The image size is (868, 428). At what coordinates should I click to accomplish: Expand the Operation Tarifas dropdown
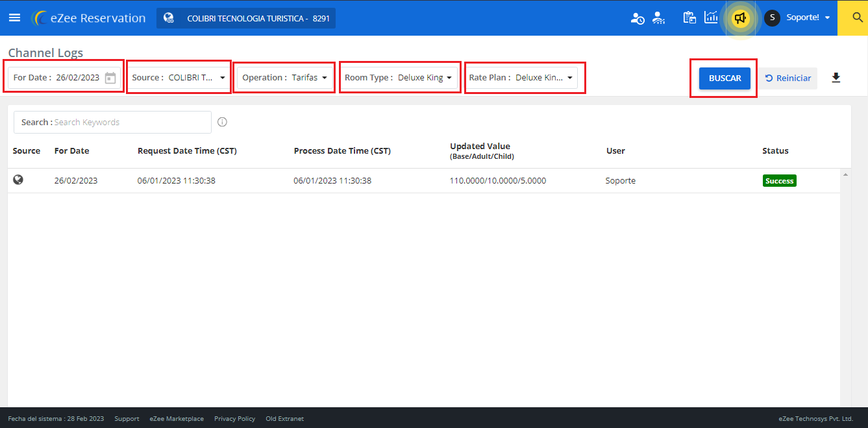(x=284, y=77)
